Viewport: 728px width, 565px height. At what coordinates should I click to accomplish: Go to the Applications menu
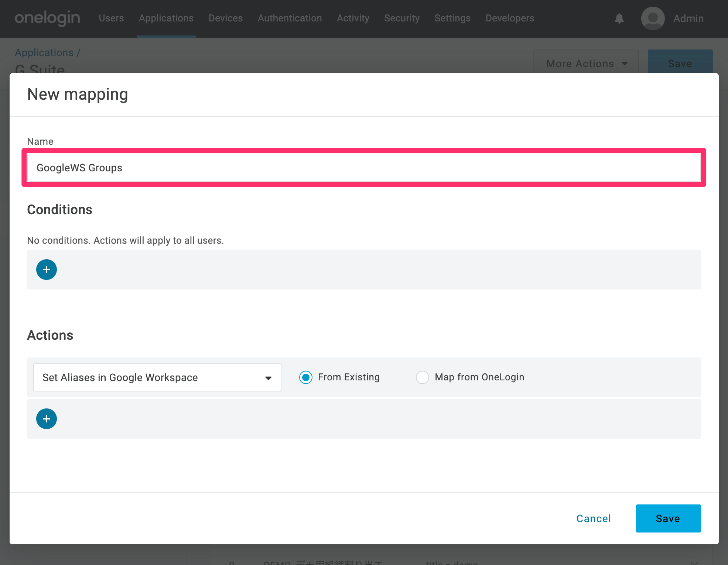point(166,18)
